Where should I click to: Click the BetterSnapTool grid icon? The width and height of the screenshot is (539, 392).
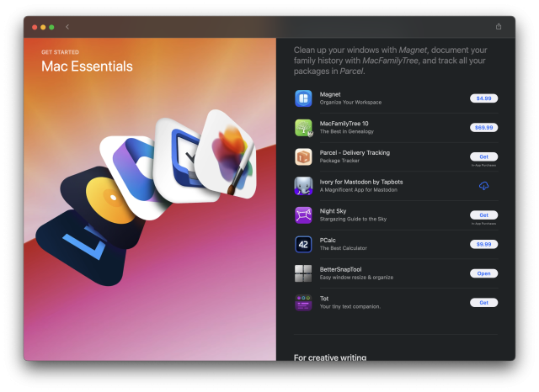click(x=303, y=273)
